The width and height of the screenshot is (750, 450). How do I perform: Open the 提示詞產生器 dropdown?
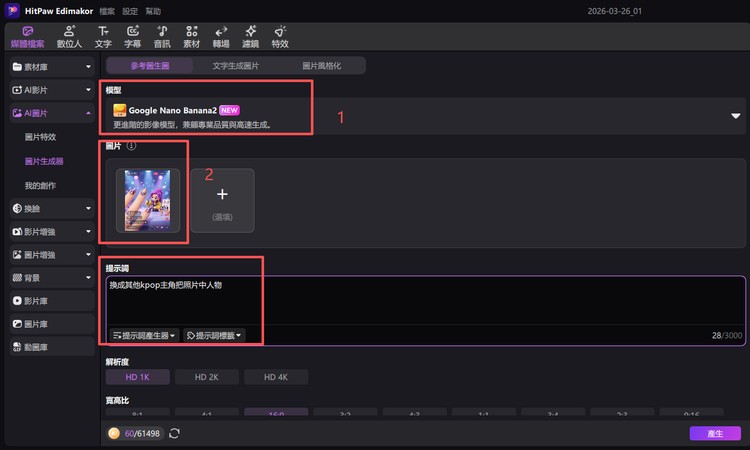point(144,335)
